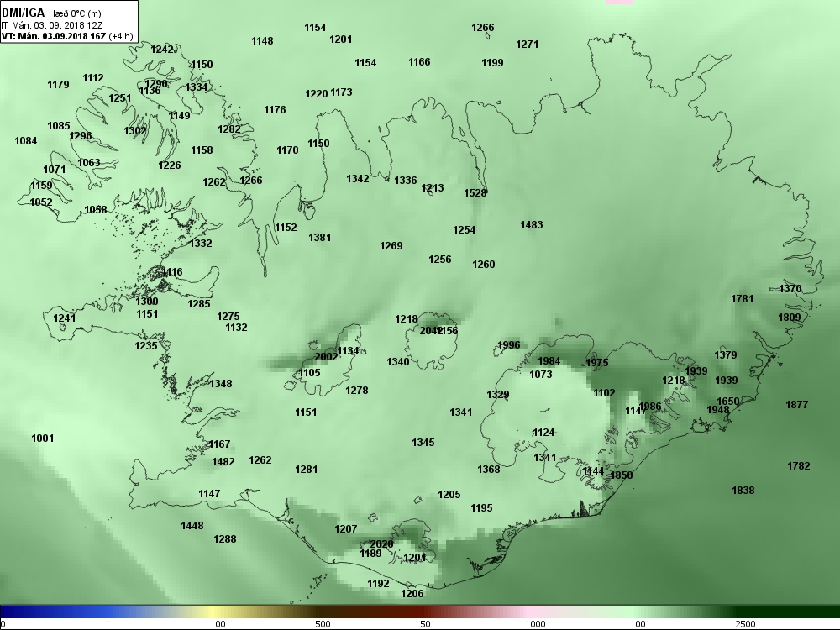Click the map value '1379'
840x630 pixels.
[726, 355]
